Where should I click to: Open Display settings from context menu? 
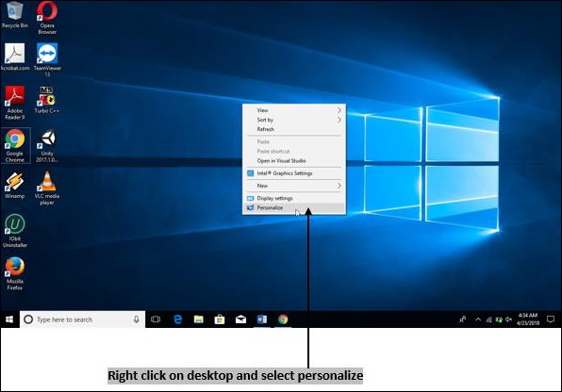point(294,198)
